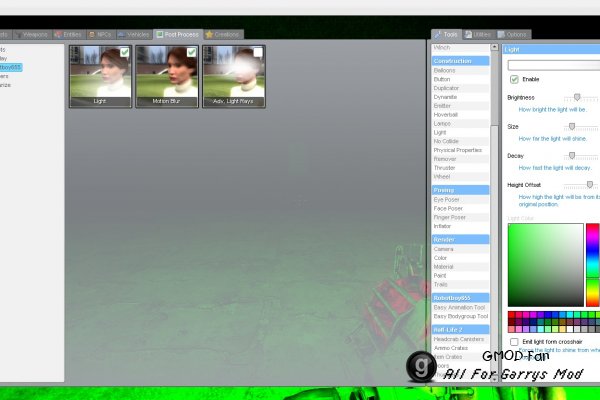Toggle the Adv. Light Rays thumbnail checkbox
The image size is (600, 400).
point(258,52)
